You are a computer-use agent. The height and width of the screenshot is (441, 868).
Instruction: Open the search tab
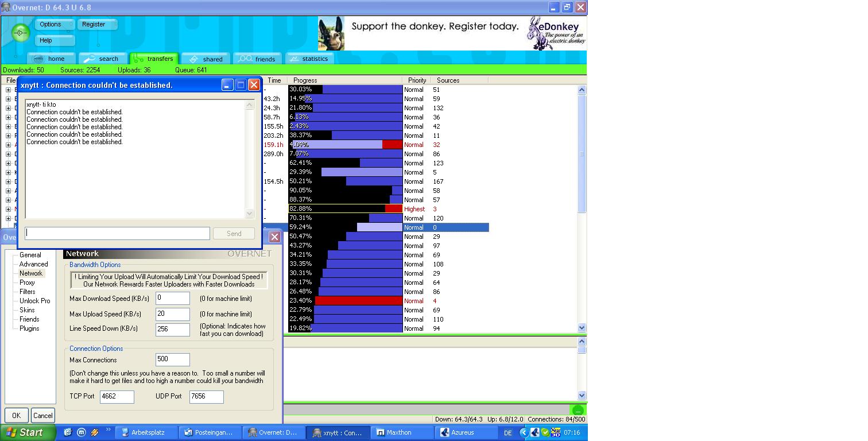[103, 59]
